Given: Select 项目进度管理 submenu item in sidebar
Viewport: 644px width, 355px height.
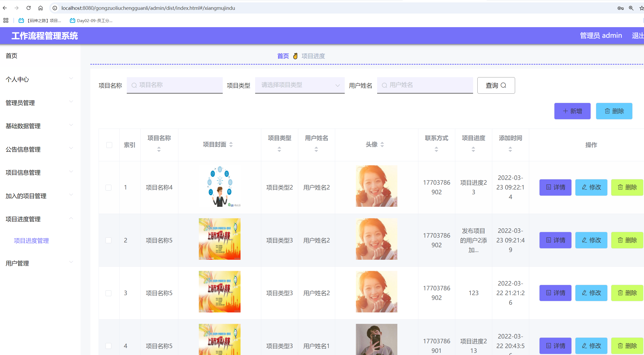Looking at the screenshot, I should tap(31, 241).
